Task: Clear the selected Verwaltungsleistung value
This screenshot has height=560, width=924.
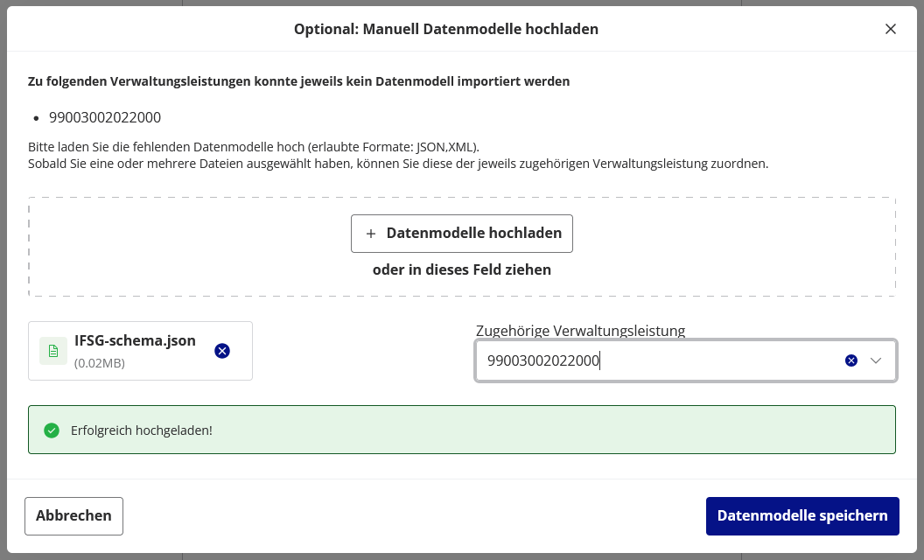Action: coord(850,360)
